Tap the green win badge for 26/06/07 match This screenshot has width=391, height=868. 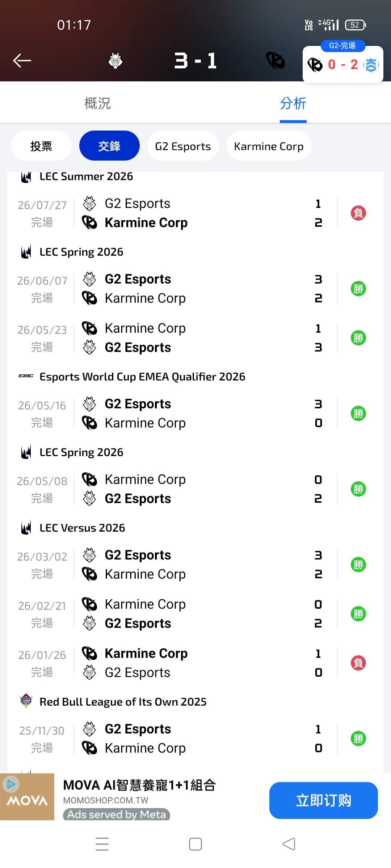coord(358,289)
